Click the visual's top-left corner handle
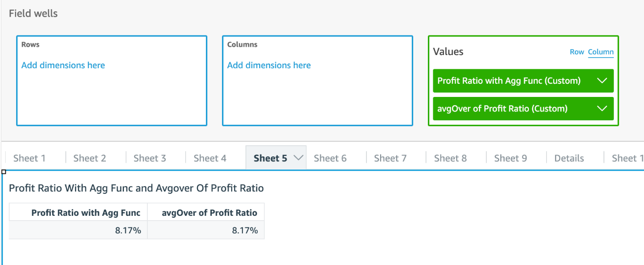The width and height of the screenshot is (644, 265). pos(4,172)
